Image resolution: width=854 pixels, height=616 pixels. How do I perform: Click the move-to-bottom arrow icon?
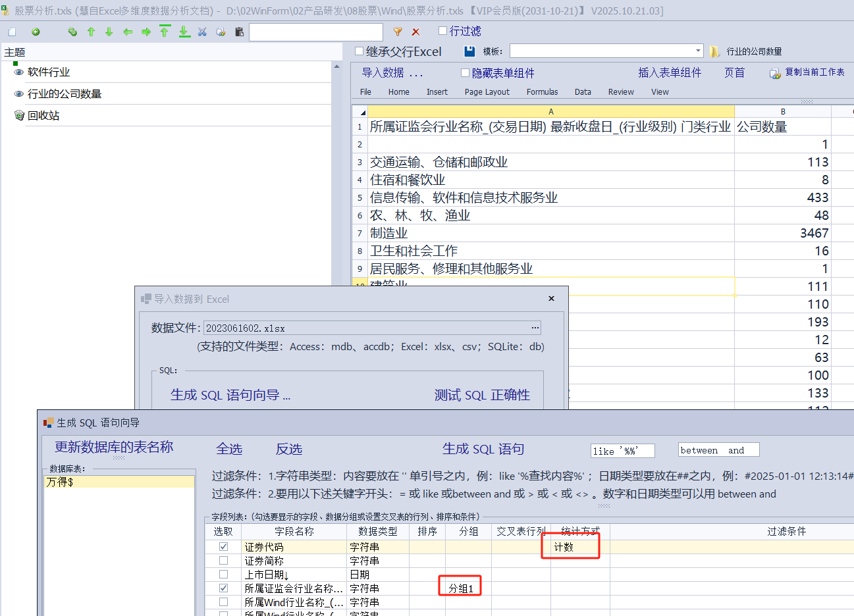(184, 32)
